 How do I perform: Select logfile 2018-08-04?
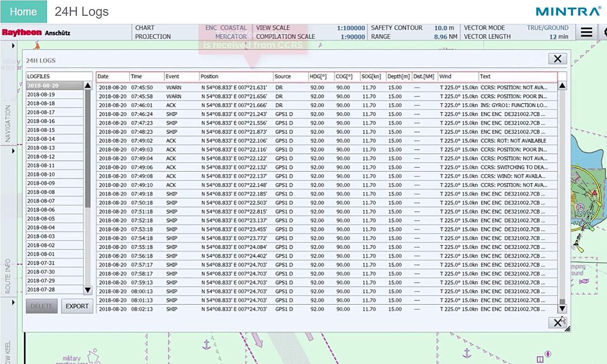tap(55, 227)
